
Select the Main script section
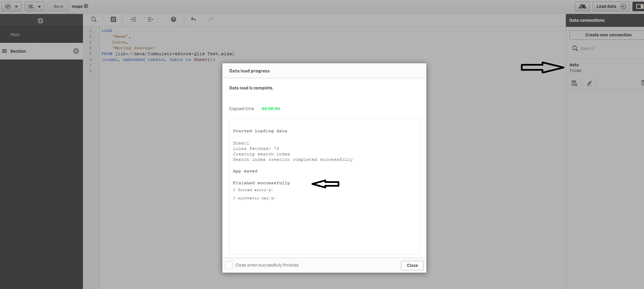pos(41,35)
